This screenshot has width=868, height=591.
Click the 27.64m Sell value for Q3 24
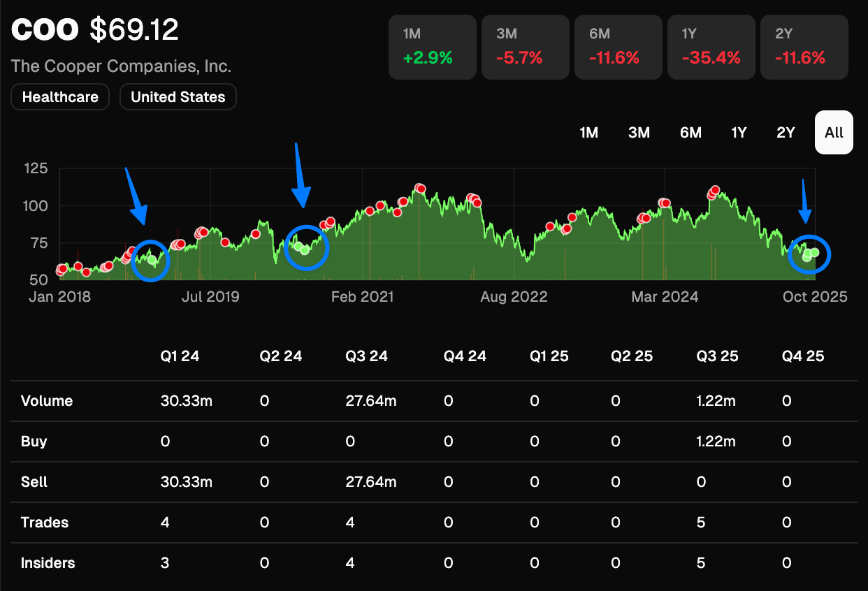coord(371,482)
